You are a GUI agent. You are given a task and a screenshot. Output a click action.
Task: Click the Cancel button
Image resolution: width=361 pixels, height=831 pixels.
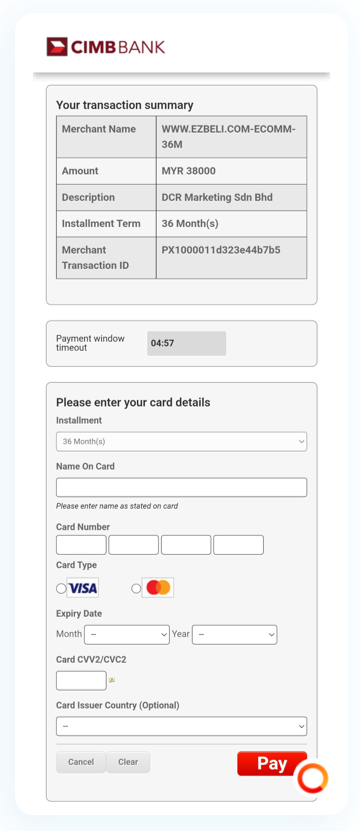pos(81,762)
